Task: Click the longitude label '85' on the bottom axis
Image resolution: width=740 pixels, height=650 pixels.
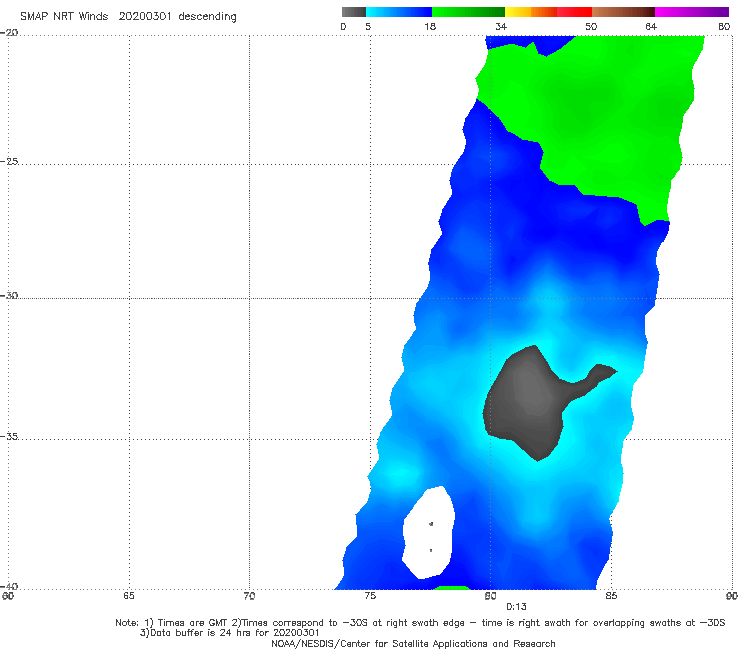Action: pos(611,596)
